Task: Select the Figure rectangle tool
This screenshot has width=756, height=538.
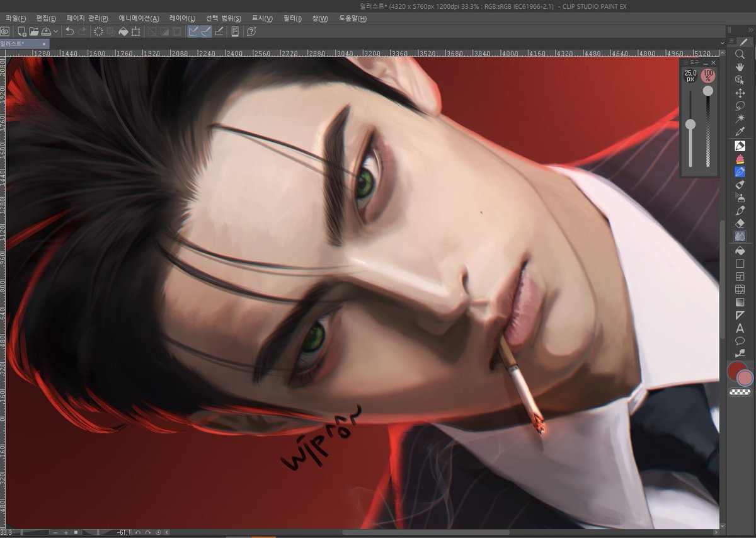Action: point(740,263)
